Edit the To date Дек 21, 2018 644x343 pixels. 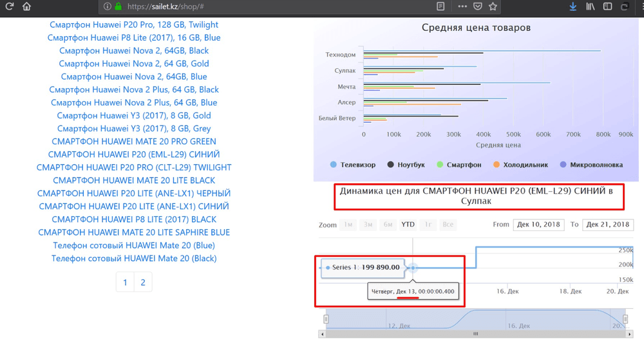[608, 225]
